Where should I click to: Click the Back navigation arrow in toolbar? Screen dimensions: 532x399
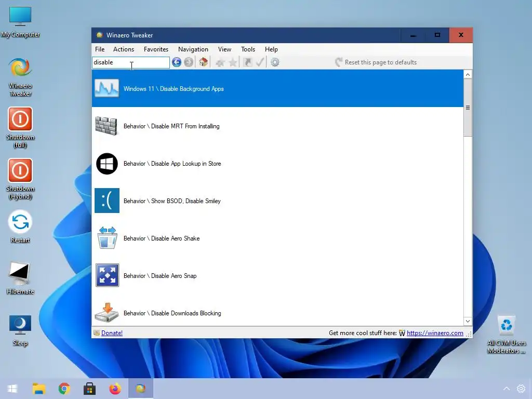(177, 62)
